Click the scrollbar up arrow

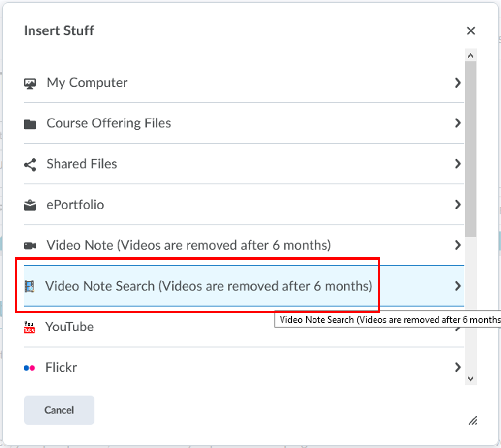point(470,54)
